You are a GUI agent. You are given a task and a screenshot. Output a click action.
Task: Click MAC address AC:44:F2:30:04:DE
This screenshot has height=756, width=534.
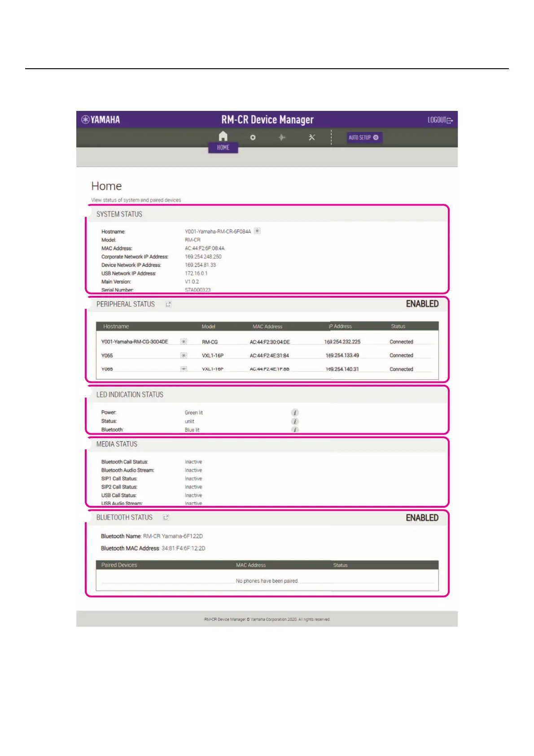tap(270, 342)
